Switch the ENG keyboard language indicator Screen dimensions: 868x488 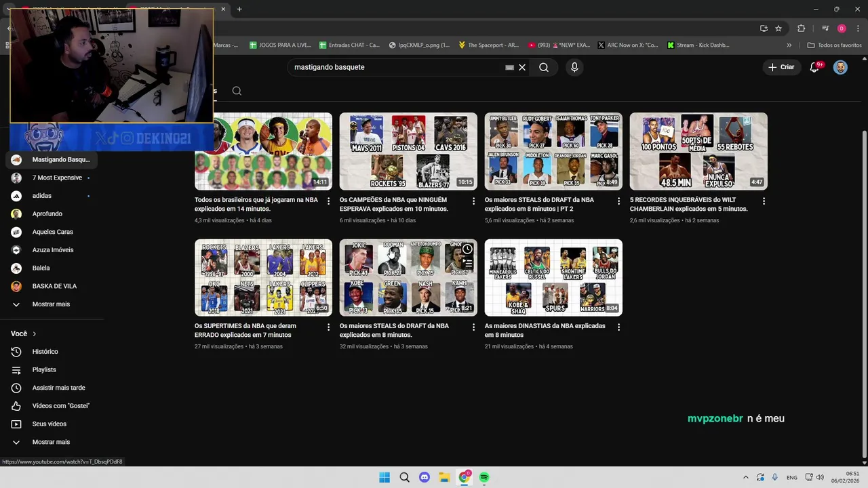(x=792, y=477)
